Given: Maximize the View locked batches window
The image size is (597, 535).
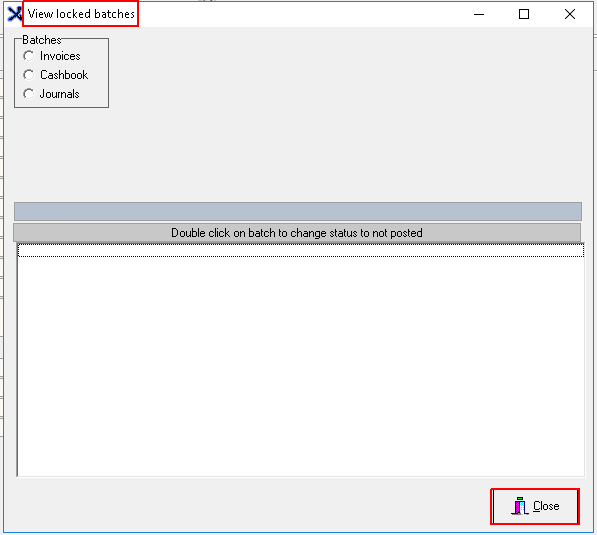Looking at the screenshot, I should tap(524, 14).
